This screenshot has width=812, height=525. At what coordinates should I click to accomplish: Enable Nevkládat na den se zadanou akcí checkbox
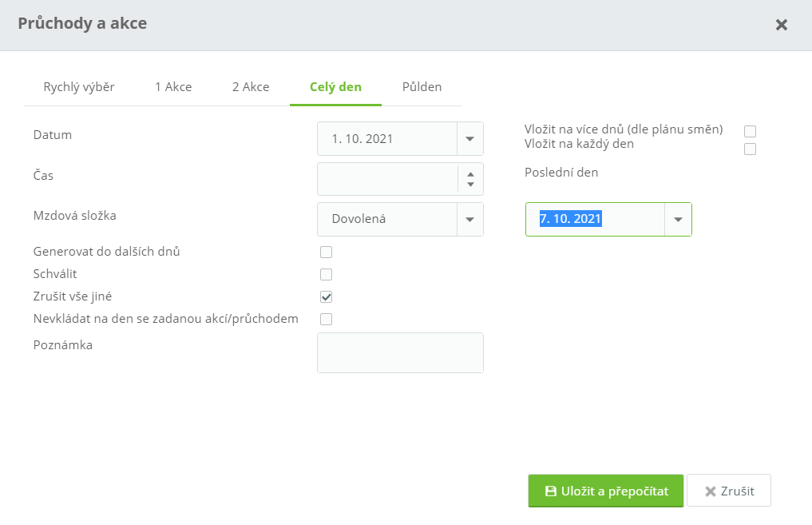326,320
